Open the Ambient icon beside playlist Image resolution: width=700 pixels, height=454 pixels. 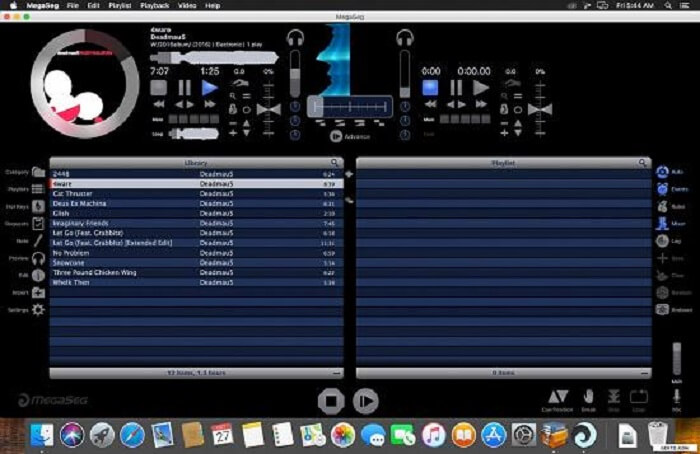coord(662,310)
